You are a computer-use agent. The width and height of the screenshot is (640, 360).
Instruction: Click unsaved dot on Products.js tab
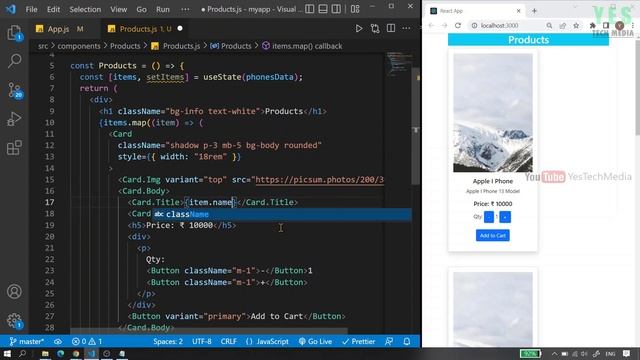180,29
